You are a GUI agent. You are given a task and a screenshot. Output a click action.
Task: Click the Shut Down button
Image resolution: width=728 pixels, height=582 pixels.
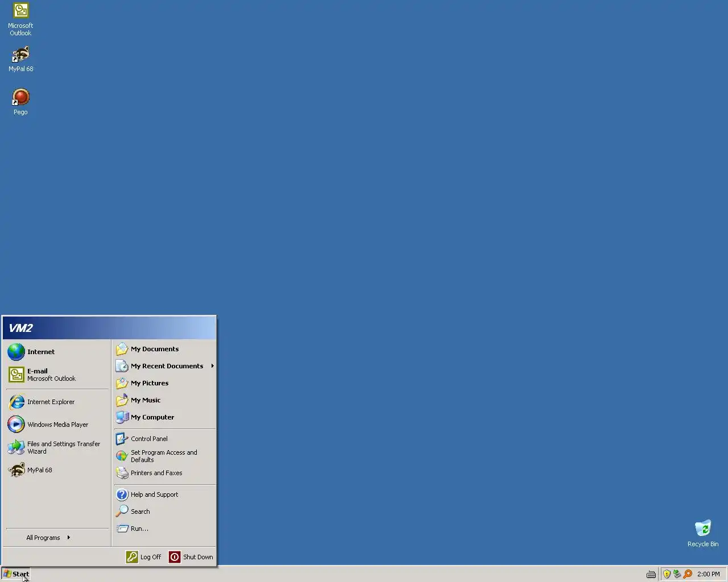click(x=191, y=557)
